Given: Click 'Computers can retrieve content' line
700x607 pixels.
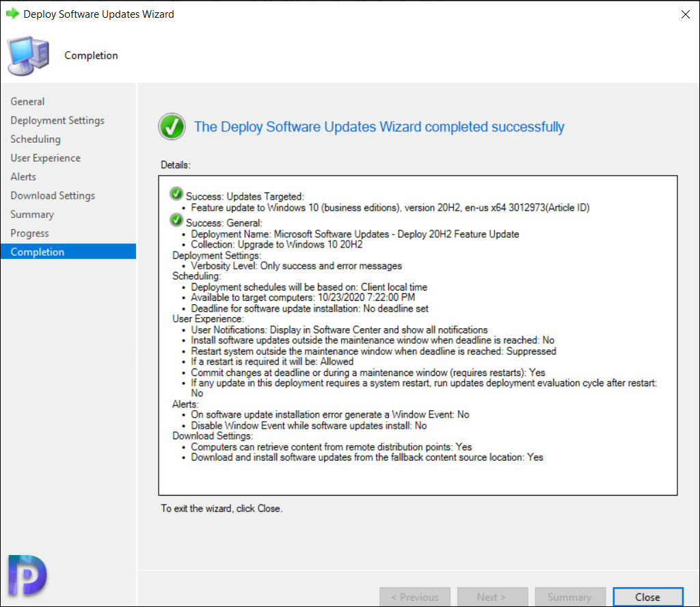Looking at the screenshot, I should (x=332, y=447).
